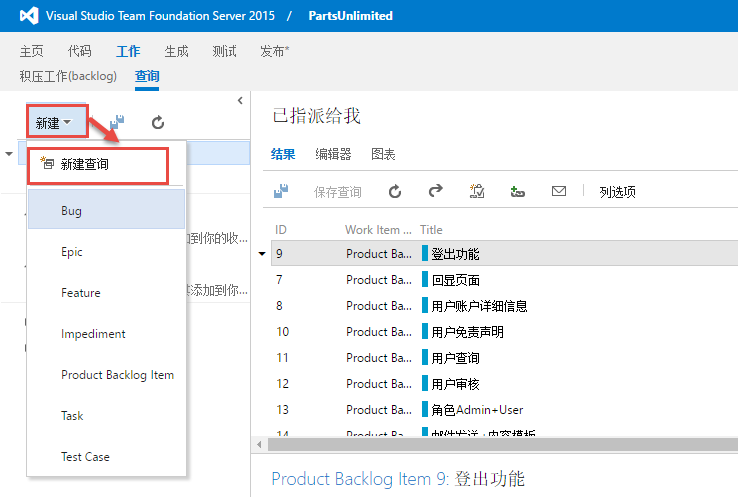Refresh the query tree in left pane
Image resolution: width=738 pixels, height=497 pixels.
pyautogui.click(x=158, y=122)
